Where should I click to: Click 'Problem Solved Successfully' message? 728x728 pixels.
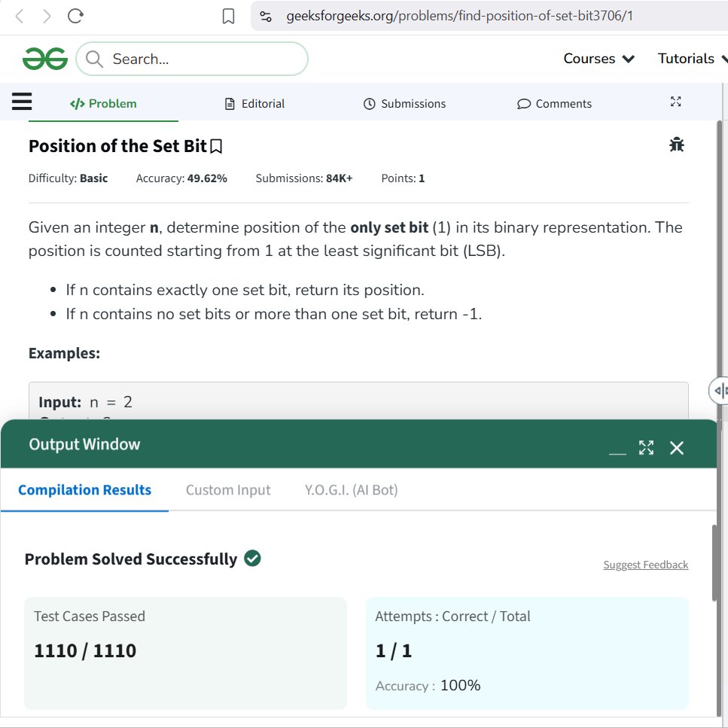point(131,559)
